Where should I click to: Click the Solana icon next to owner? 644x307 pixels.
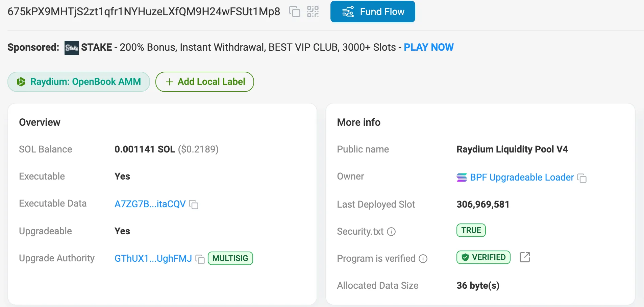(x=462, y=178)
